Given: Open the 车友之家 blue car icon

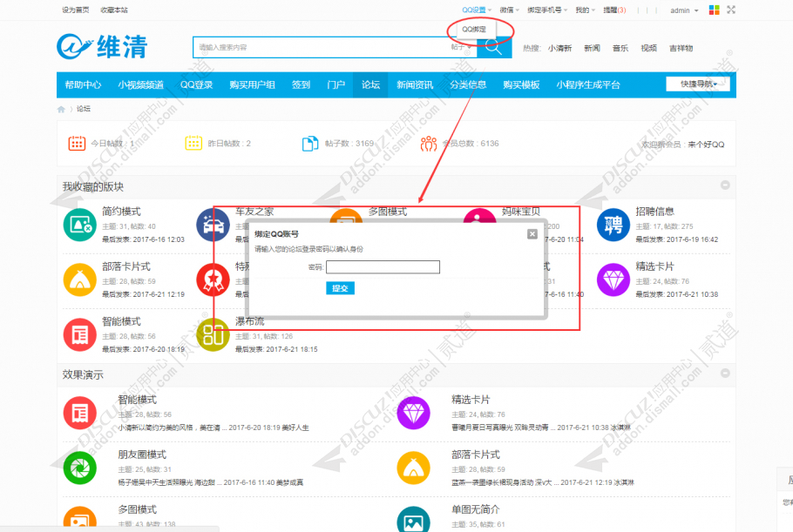Looking at the screenshot, I should tap(213, 225).
